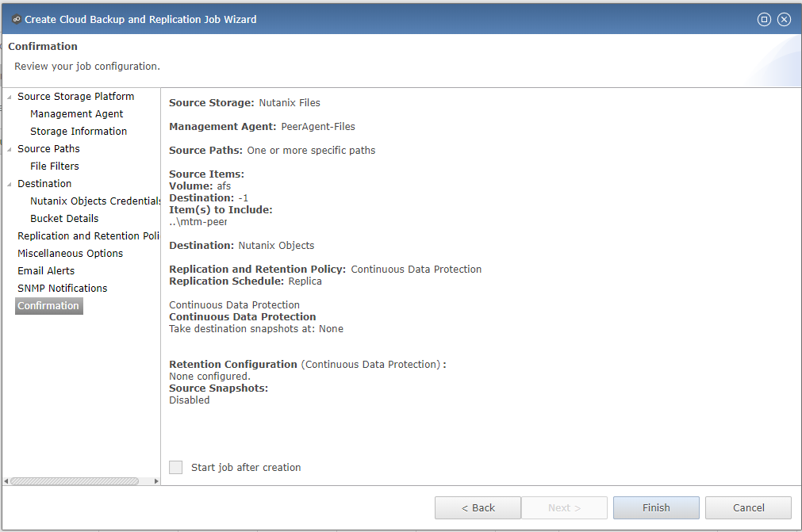Image resolution: width=802 pixels, height=532 pixels.
Task: Open Email Alerts step
Action: (x=46, y=270)
